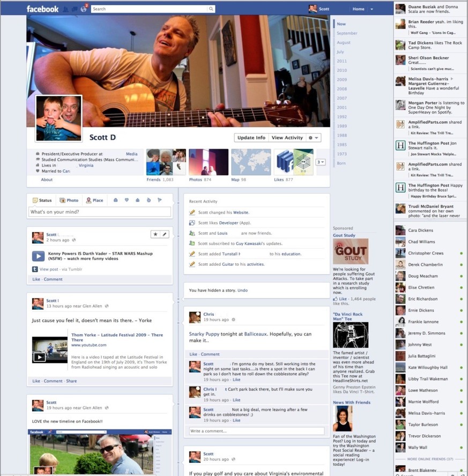Open chat with Kate Willoughby Hall
Screen dimensions: 468x476
[430, 367]
